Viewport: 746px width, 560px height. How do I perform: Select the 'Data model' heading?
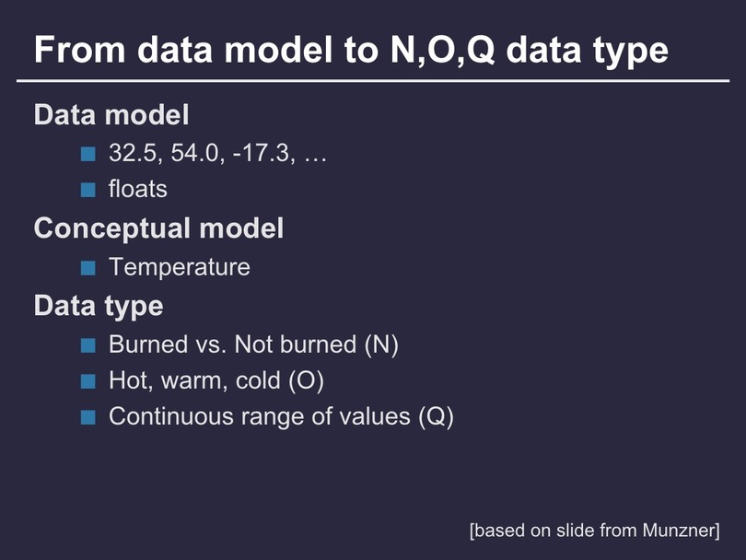[x=111, y=115]
